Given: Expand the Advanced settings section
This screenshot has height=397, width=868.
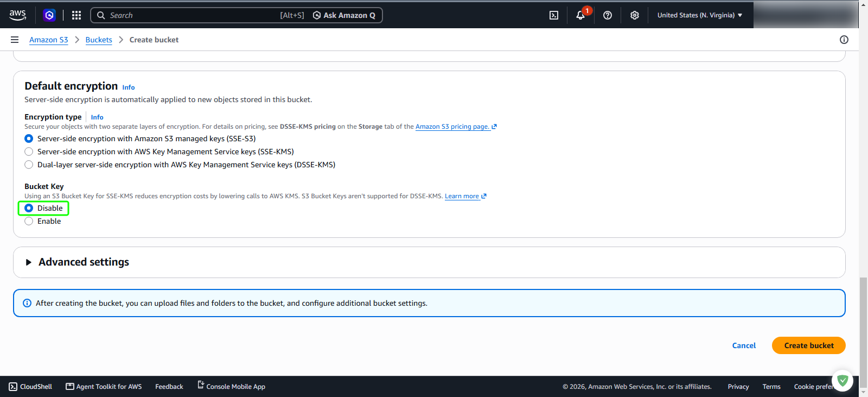Looking at the screenshot, I should [29, 262].
